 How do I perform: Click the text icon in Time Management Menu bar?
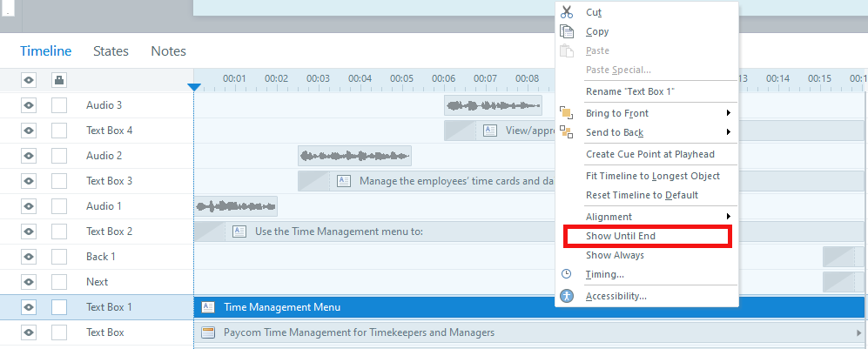point(208,307)
